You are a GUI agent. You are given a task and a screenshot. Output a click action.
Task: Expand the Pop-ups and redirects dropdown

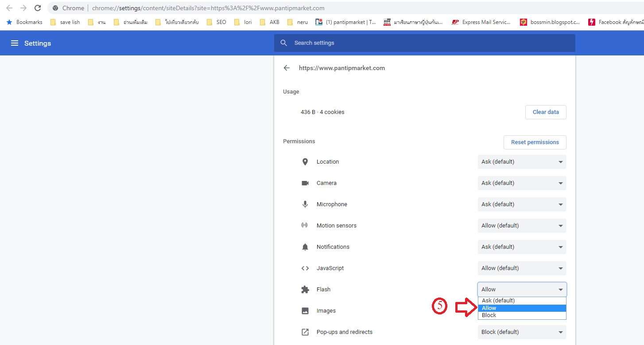[x=522, y=332]
